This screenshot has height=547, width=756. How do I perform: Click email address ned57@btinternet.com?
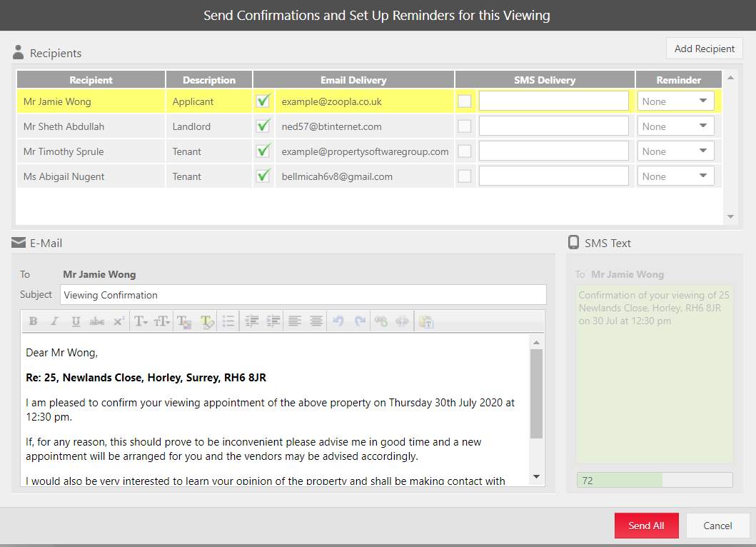pos(332,127)
